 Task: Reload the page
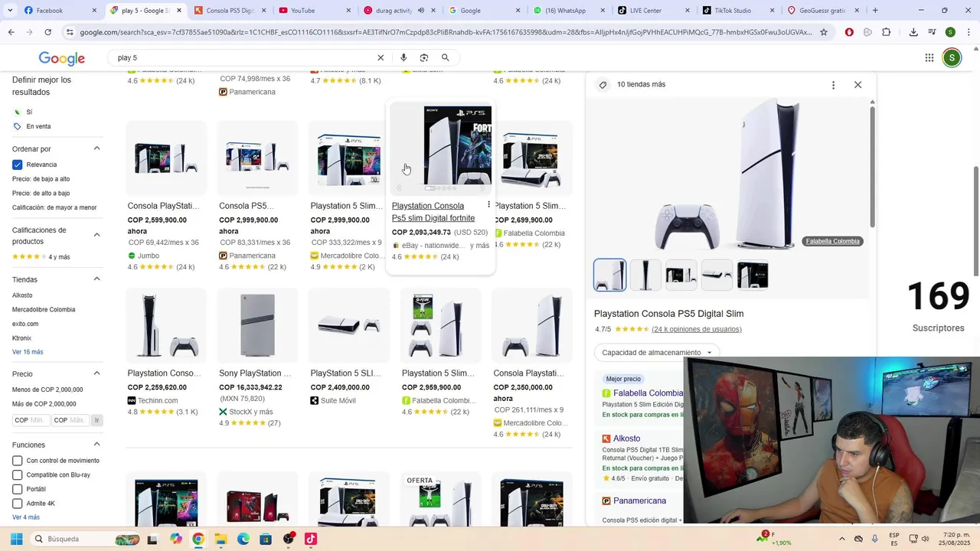click(x=47, y=32)
